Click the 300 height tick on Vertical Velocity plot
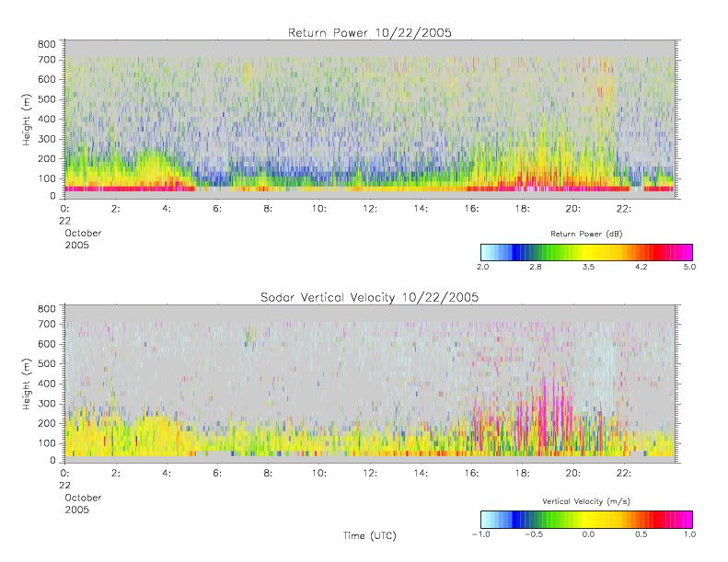 click(46, 403)
